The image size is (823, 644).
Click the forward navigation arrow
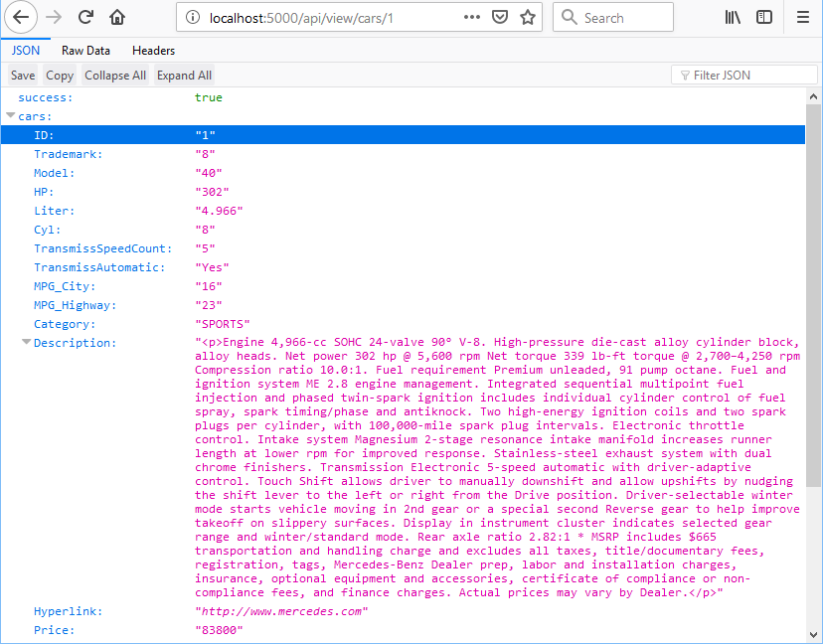click(54, 17)
